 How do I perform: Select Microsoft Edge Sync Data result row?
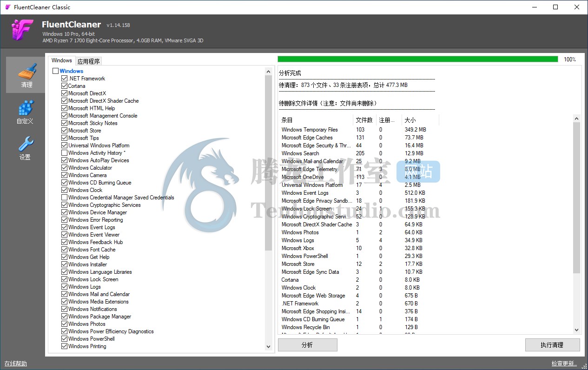(x=359, y=272)
